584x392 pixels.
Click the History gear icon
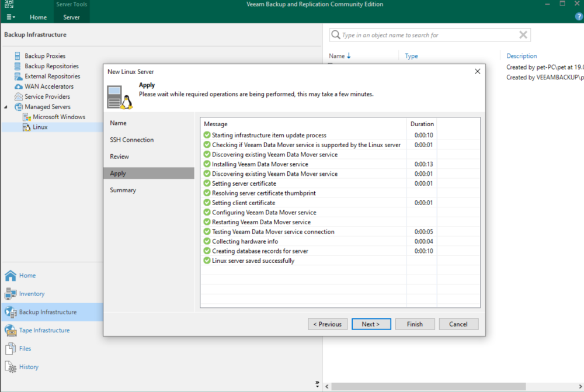[x=11, y=367]
